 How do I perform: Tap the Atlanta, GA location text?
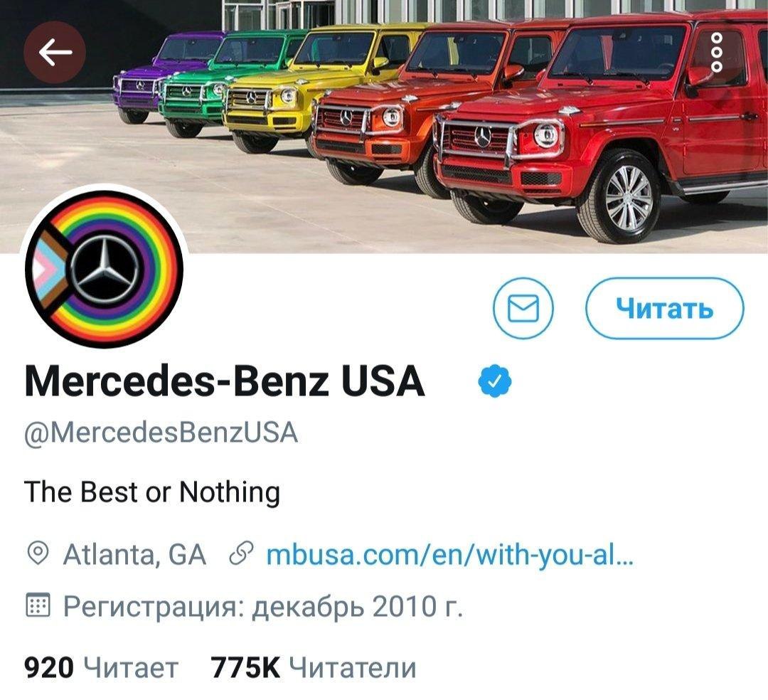point(134,555)
